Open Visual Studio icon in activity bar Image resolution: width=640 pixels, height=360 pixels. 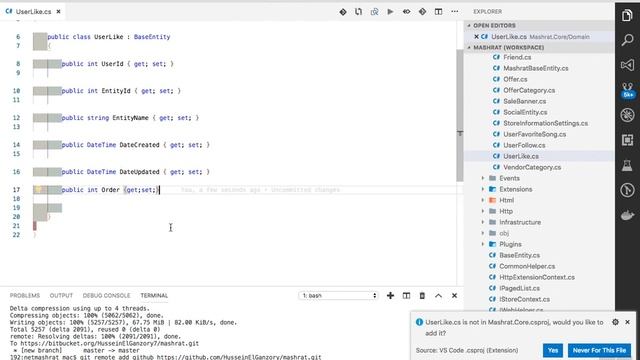click(627, 65)
